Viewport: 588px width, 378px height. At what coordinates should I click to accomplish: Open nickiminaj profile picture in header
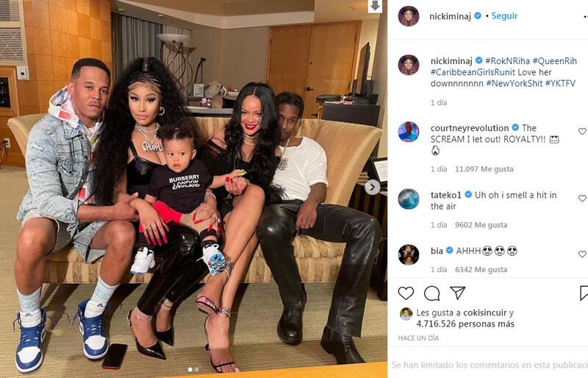pos(409,16)
